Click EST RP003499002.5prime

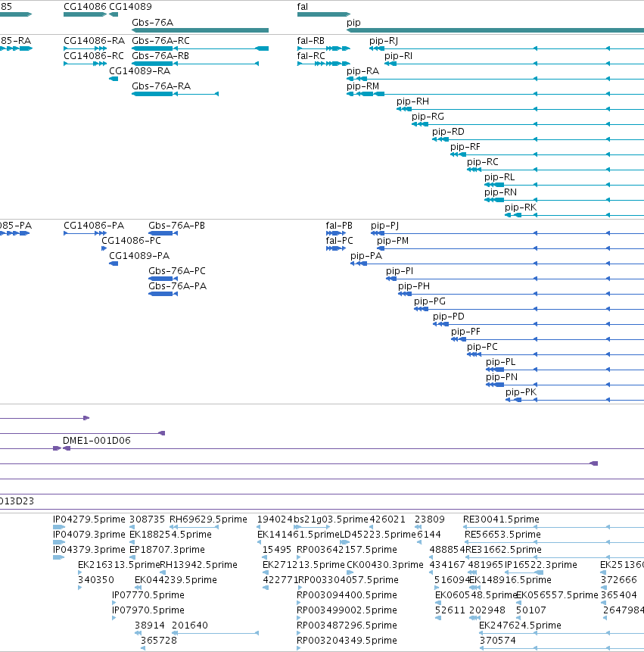tap(347, 610)
